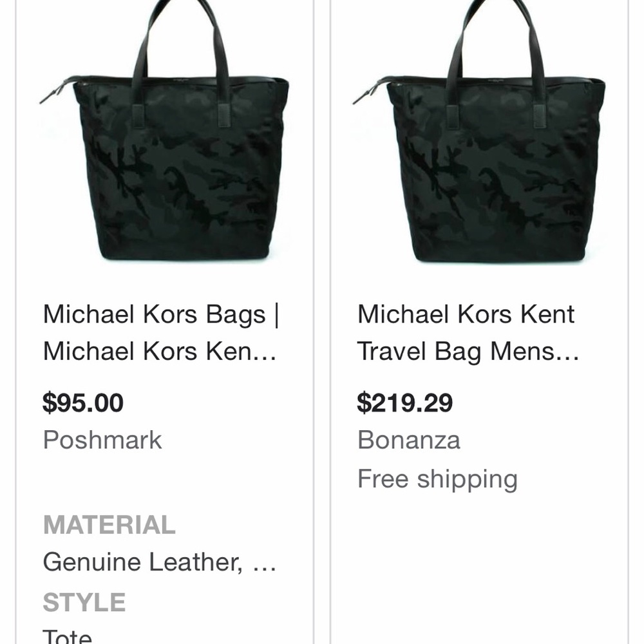The width and height of the screenshot is (644, 644).
Task: Expand the truncated Genuine Leather material text
Action: (x=158, y=562)
